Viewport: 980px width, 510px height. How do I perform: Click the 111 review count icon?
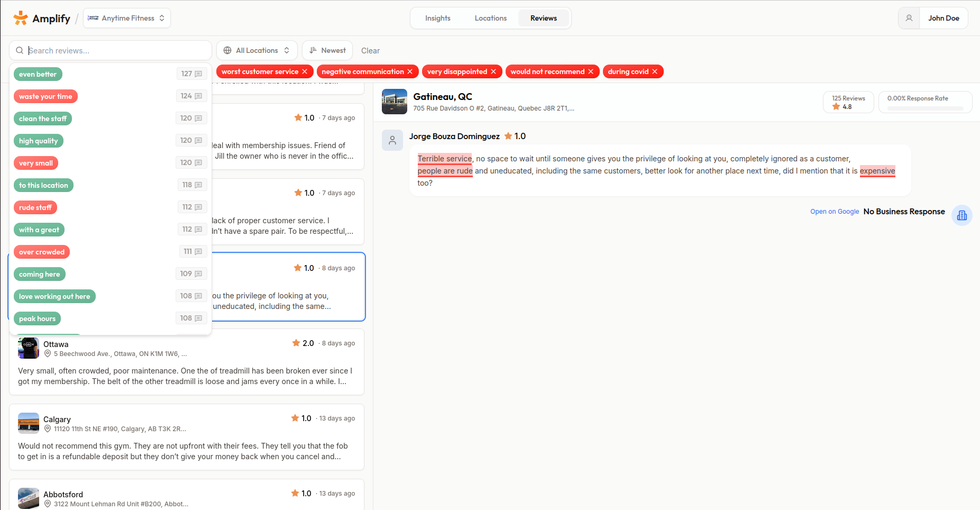pyautogui.click(x=198, y=252)
